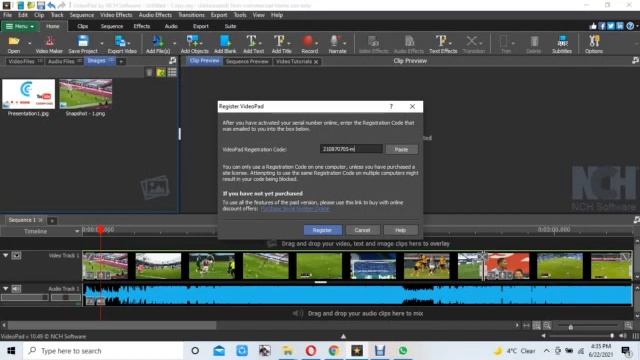Screen dimensions: 640x360
Task: Click the red timeline playhead marker
Action: coord(100,230)
